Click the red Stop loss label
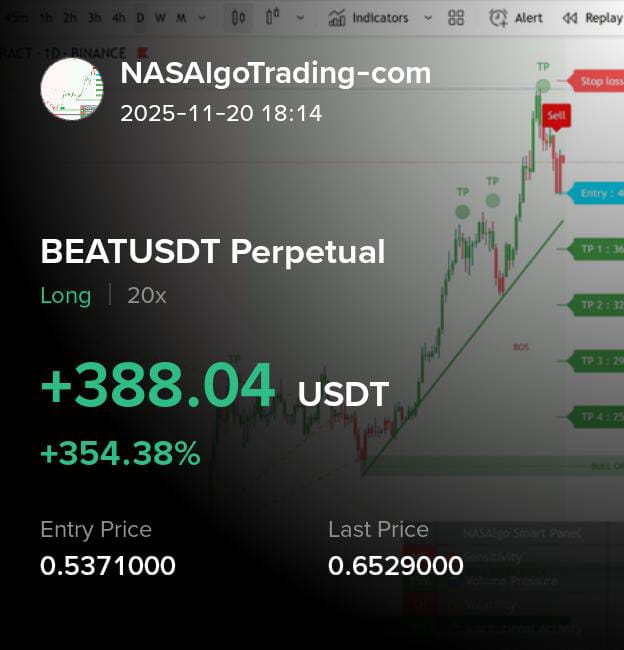 coord(598,81)
